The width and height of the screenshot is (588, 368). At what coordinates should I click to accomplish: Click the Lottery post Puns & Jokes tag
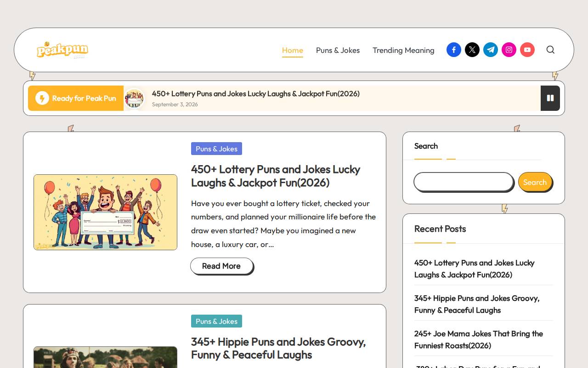(216, 149)
